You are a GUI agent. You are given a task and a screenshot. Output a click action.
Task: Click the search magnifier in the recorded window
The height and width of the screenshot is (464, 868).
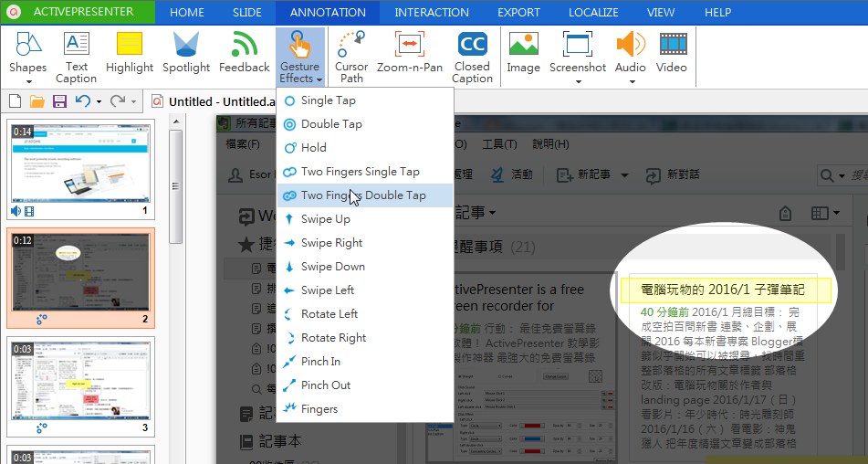click(827, 175)
